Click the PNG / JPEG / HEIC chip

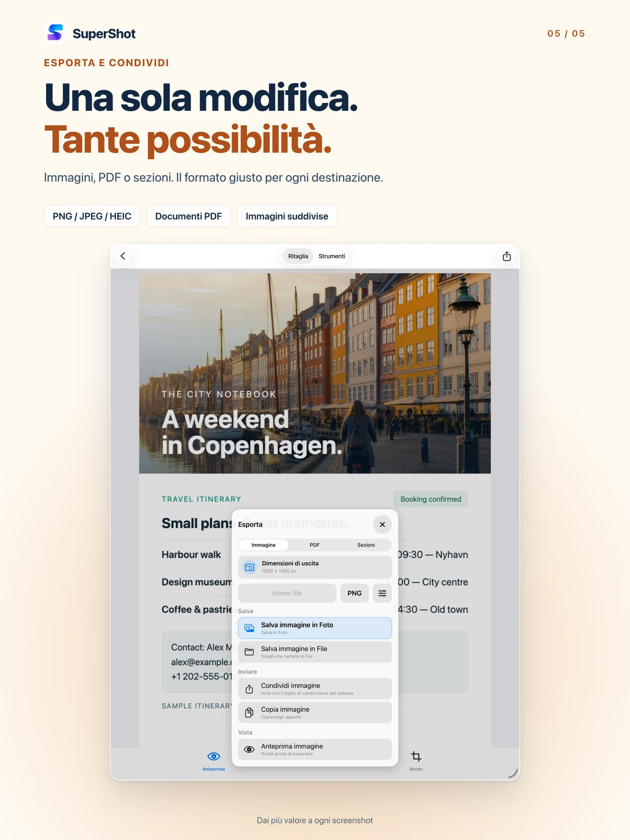coord(92,216)
